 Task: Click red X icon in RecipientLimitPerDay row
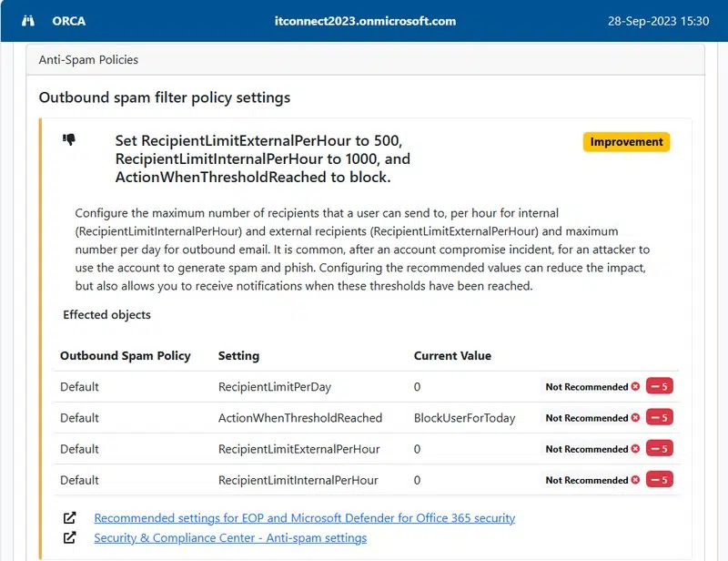pos(635,387)
